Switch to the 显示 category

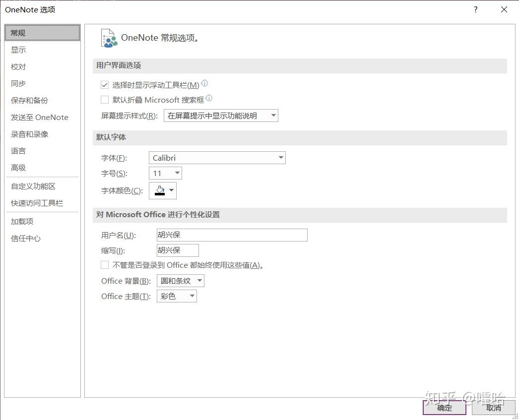tap(42, 50)
